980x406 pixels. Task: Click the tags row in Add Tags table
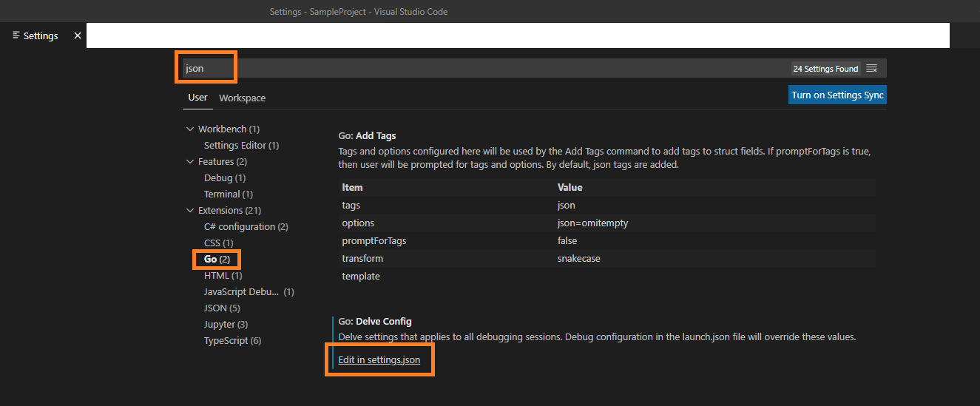click(607, 206)
